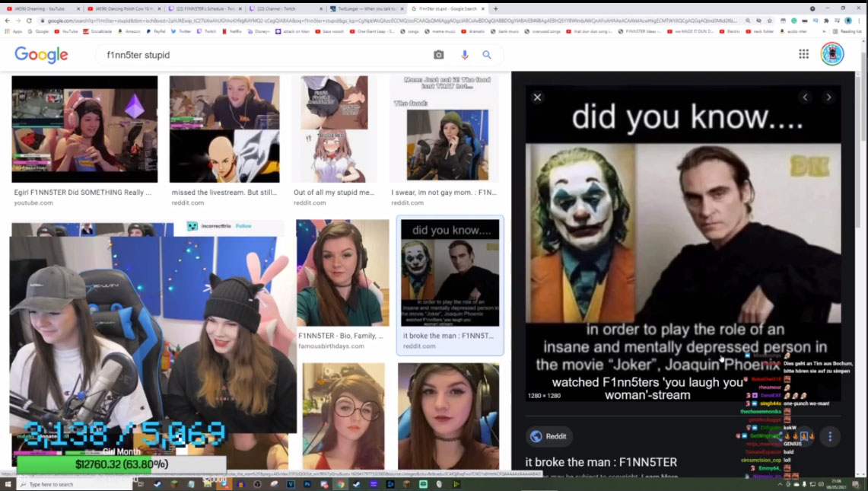Open the Twitter bookmark
The width and height of the screenshot is (868, 491).
pos(181,31)
